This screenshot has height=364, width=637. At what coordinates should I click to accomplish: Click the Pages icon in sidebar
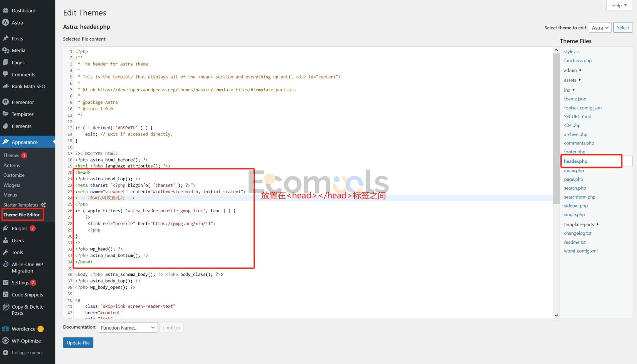tap(5, 62)
